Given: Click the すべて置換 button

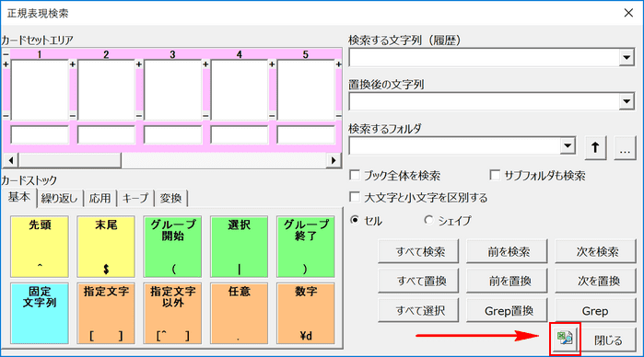Looking at the screenshot, I should [x=418, y=281].
